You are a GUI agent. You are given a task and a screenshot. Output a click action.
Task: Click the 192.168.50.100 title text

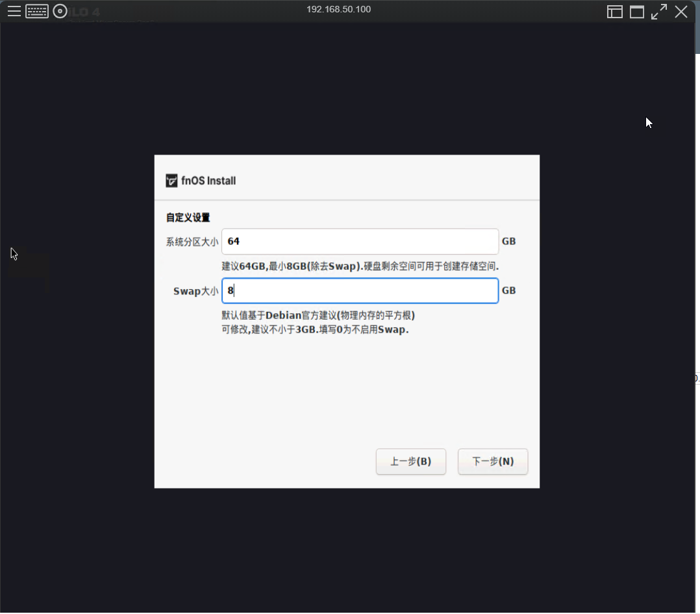338,9
